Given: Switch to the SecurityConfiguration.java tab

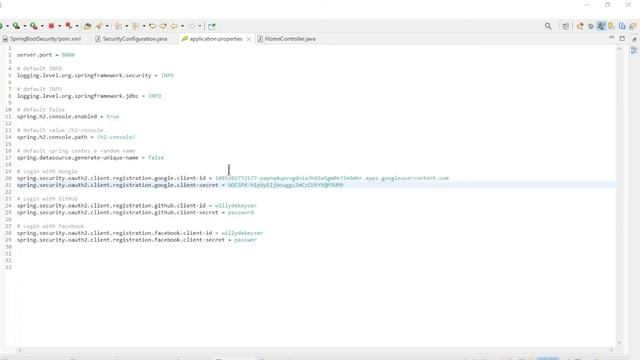Looking at the screenshot, I should point(131,39).
